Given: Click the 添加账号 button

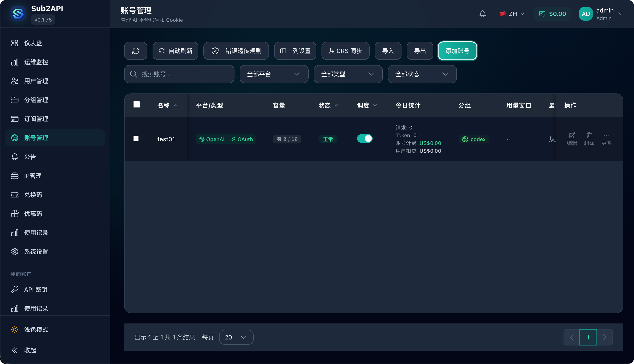Looking at the screenshot, I should click(x=457, y=51).
